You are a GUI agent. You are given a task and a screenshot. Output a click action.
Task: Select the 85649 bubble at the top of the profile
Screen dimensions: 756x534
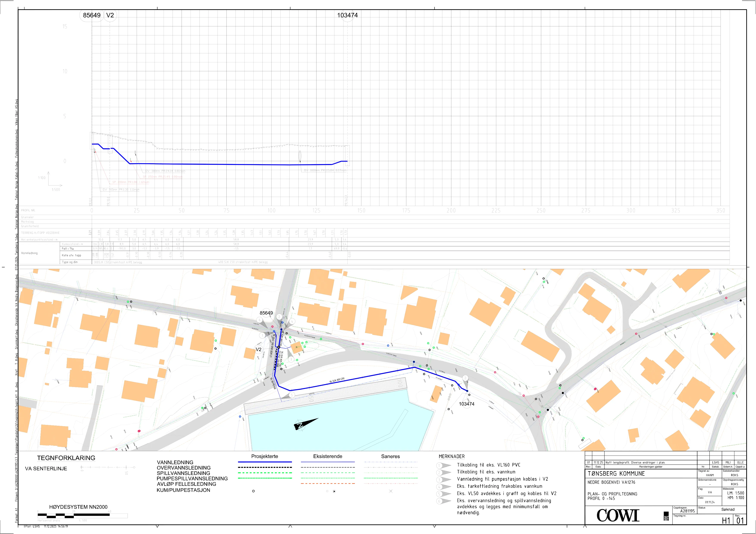(x=92, y=15)
